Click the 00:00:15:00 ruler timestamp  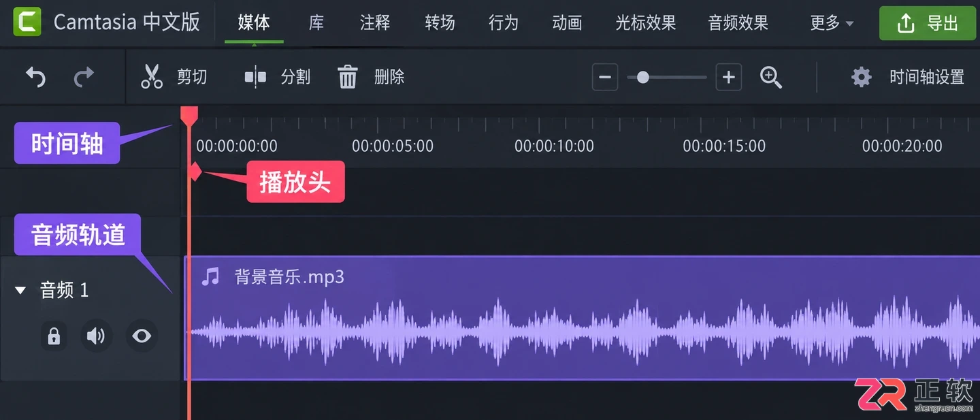[724, 146]
